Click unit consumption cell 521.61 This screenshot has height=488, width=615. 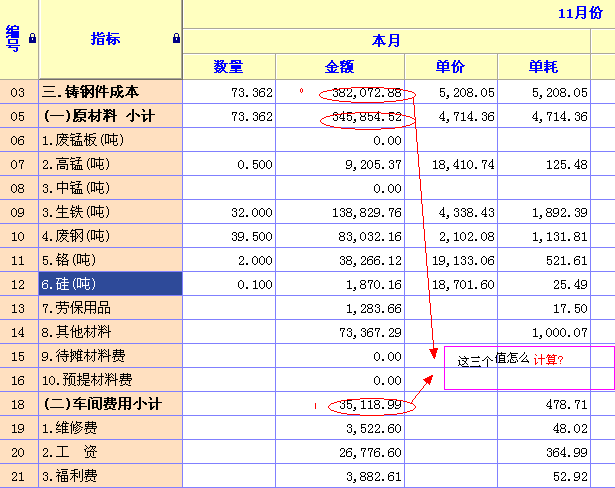click(544, 260)
